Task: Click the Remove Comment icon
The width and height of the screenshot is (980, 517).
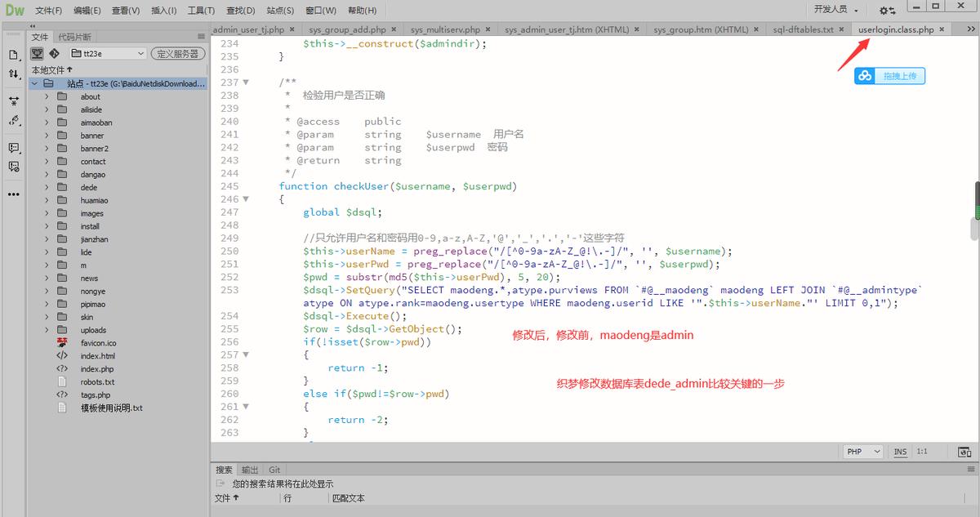Action: pyautogui.click(x=14, y=167)
